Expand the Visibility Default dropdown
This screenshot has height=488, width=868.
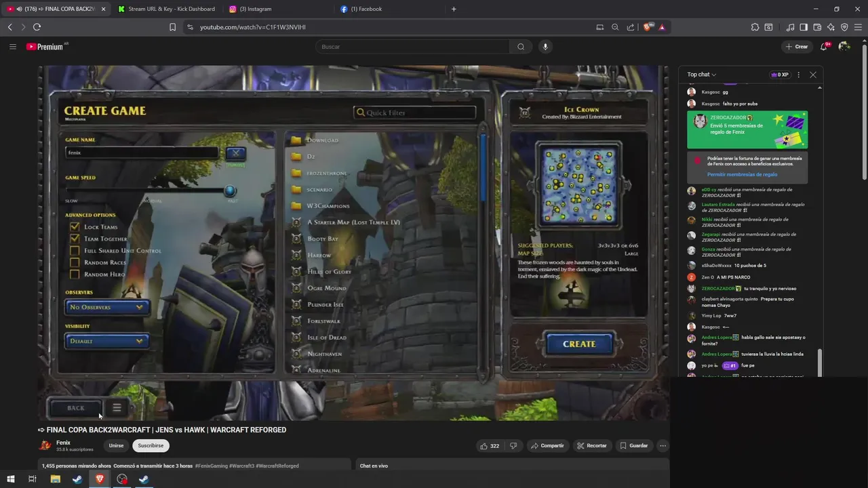pos(106,341)
